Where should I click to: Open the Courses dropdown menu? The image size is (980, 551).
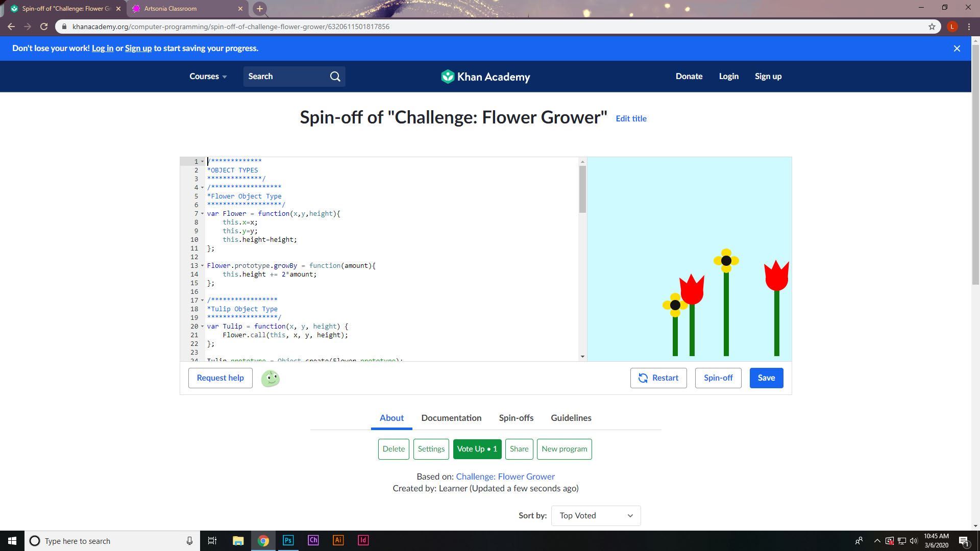pos(208,77)
